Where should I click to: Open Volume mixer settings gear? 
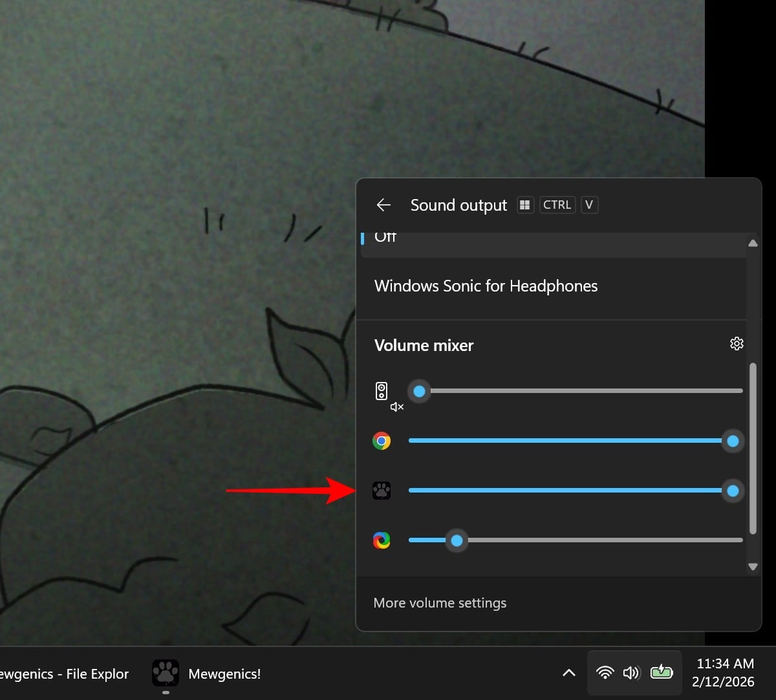737,344
